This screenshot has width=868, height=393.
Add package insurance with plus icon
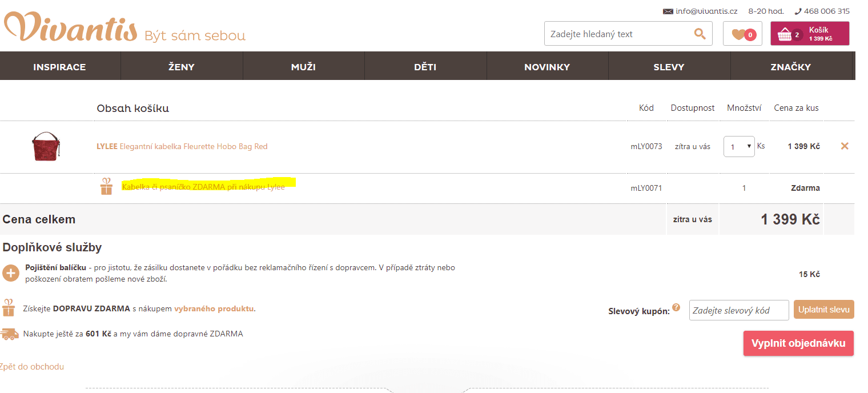pos(11,273)
